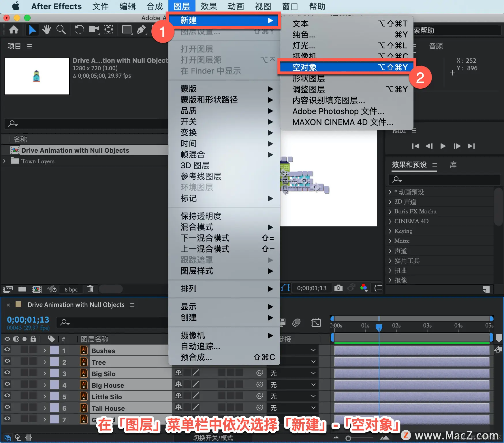
Task: Open the 新建 submenu item
Action: tap(225, 20)
